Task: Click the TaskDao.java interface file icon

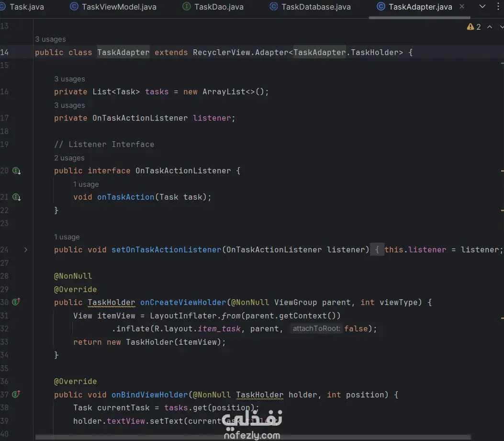Action: [x=187, y=7]
